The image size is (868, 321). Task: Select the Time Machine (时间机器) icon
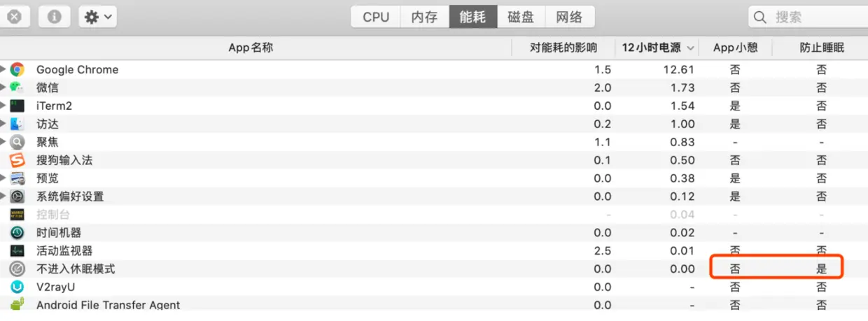coord(17,232)
